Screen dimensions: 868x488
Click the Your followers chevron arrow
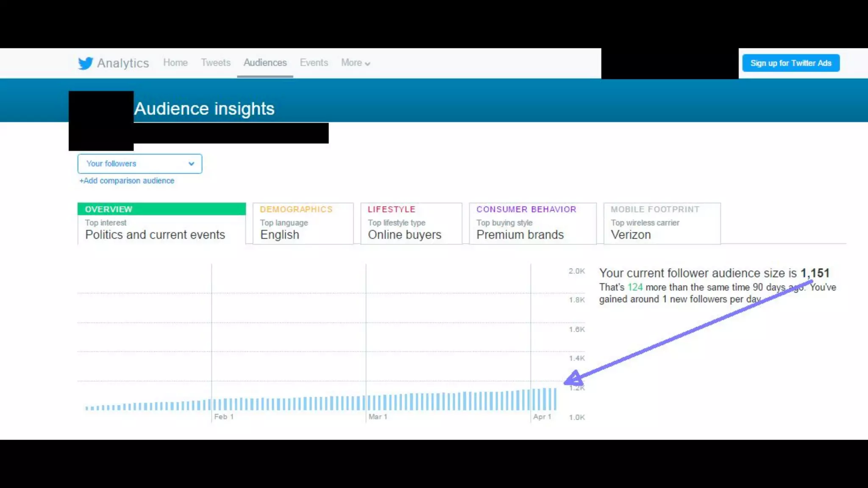coord(191,164)
